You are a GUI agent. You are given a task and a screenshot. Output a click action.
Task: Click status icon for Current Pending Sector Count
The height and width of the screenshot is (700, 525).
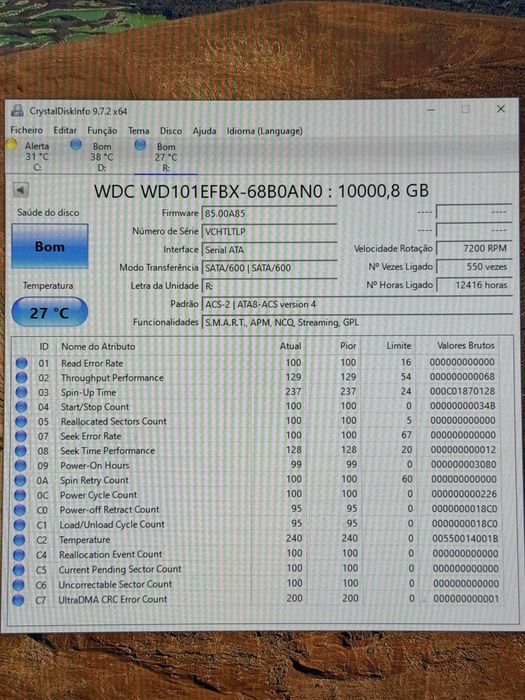[19, 570]
